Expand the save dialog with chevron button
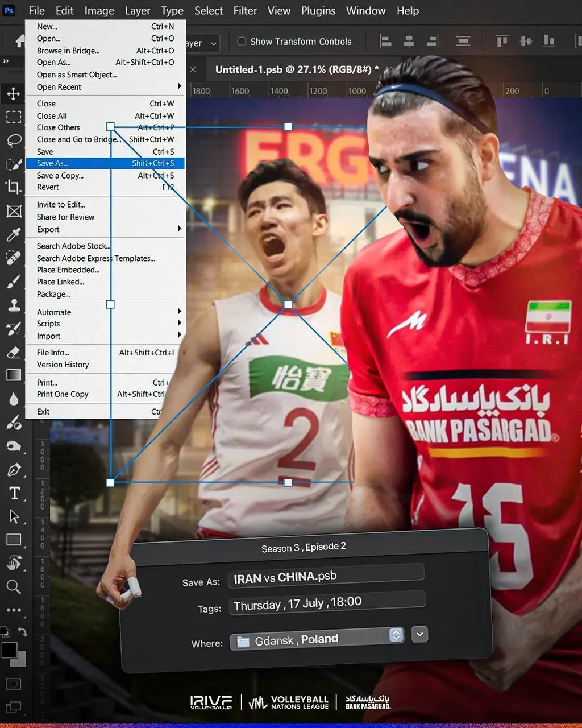The height and width of the screenshot is (728, 582). (419, 634)
